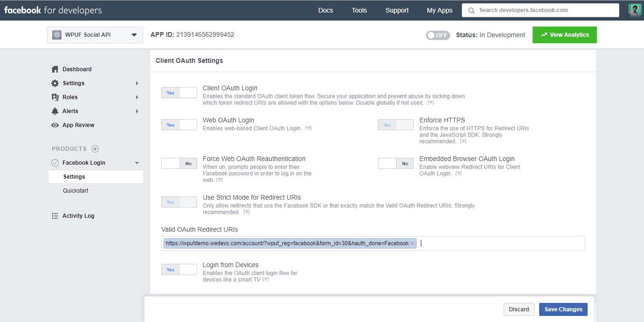The image size is (644, 322).
Task: Click the Activity Log list icon
Action: click(x=55, y=216)
